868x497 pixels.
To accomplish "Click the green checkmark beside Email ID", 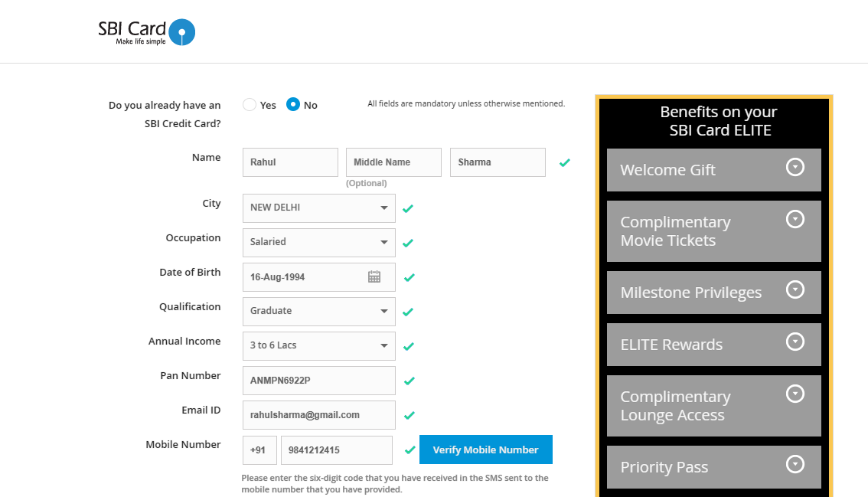I will click(x=409, y=416).
